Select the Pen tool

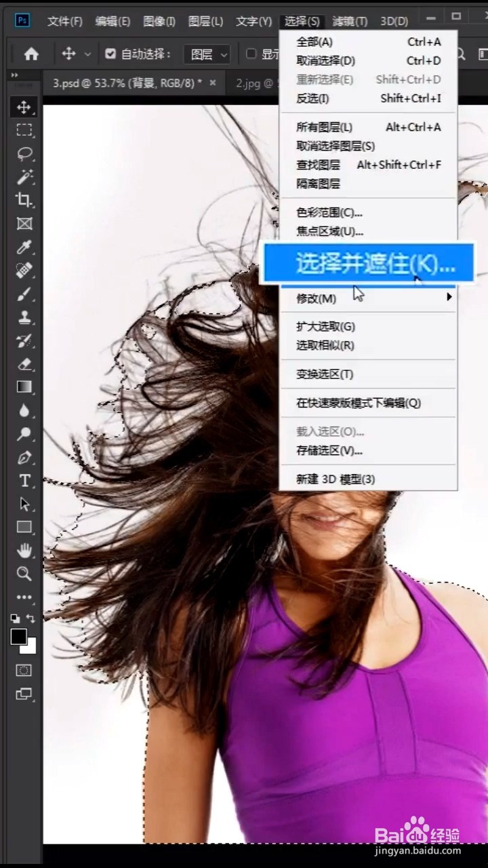(24, 458)
